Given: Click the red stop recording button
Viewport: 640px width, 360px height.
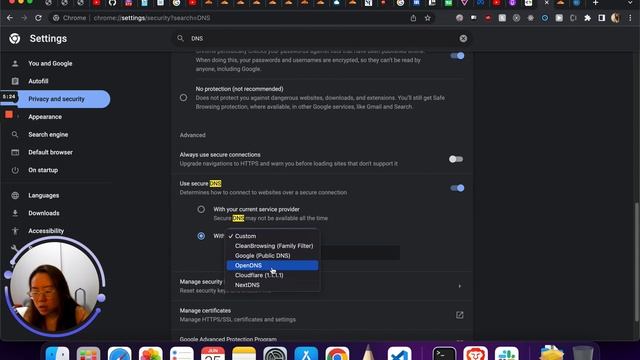Looking at the screenshot, I should coord(9,115).
